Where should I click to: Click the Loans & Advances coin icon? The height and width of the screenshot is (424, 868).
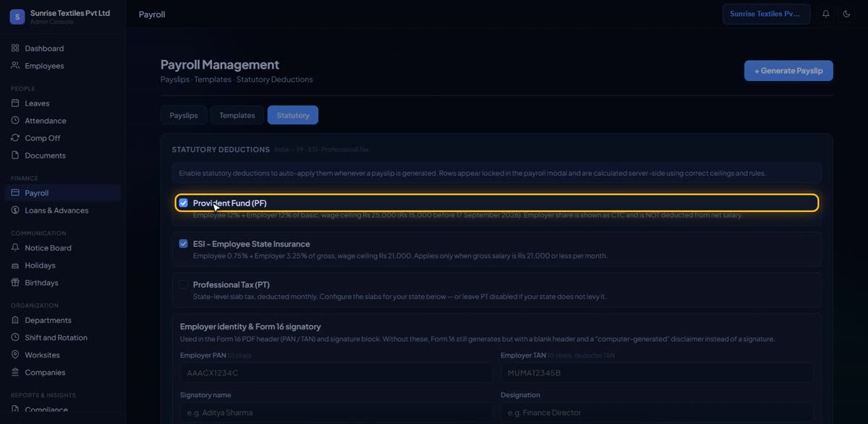click(15, 211)
